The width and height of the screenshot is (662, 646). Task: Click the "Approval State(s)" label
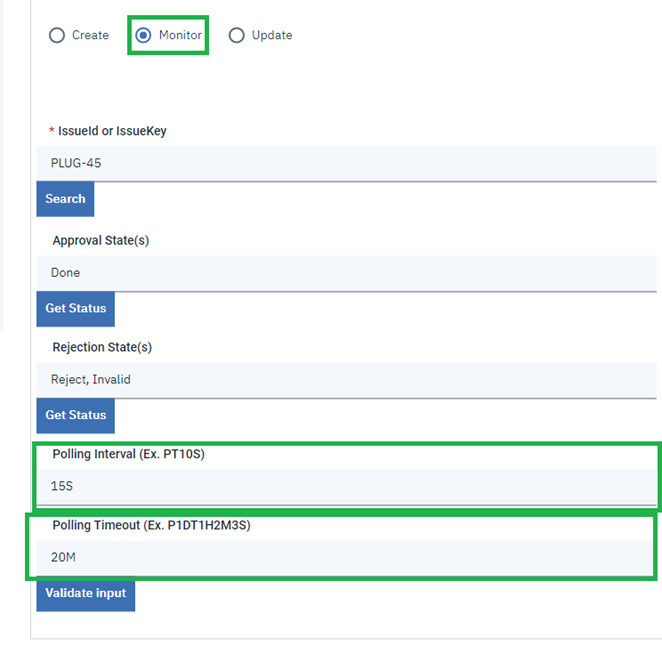(100, 240)
